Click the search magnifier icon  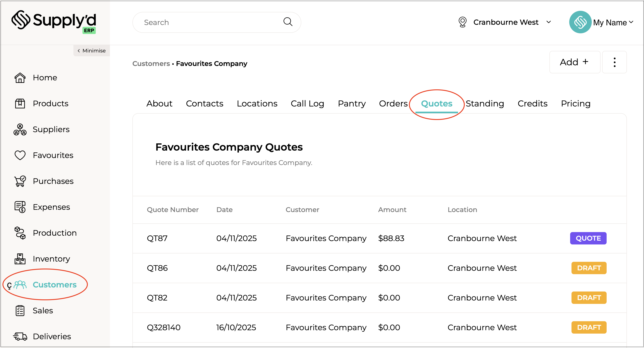[x=288, y=22]
